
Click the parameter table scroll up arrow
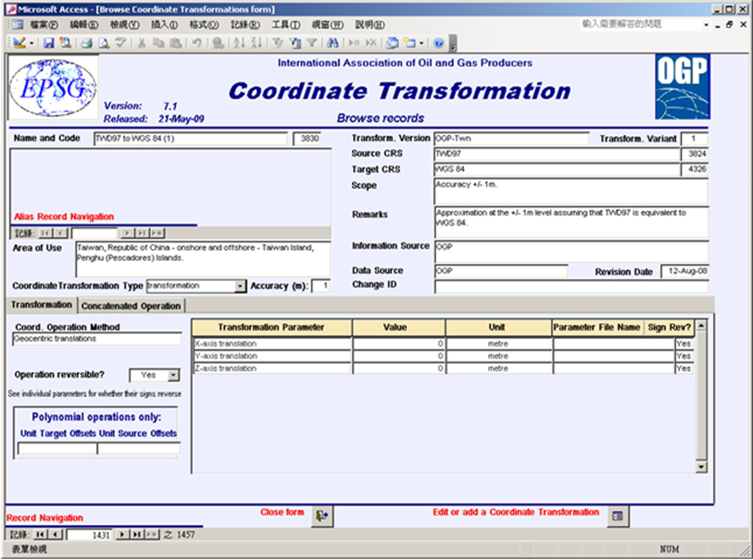[x=702, y=326]
